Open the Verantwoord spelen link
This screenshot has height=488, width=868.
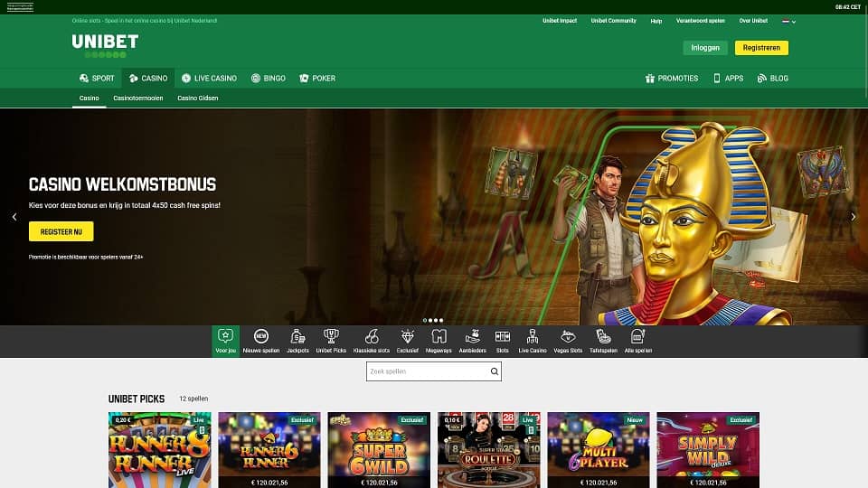[700, 21]
